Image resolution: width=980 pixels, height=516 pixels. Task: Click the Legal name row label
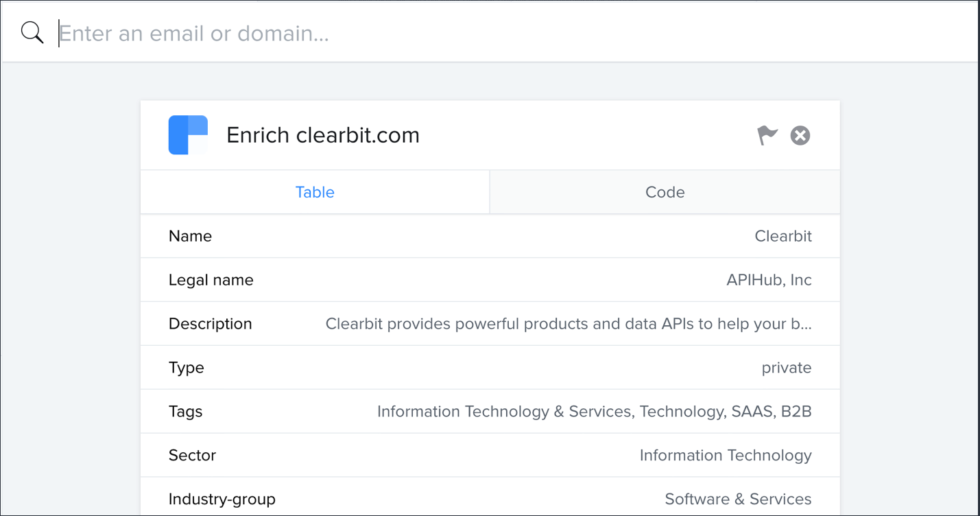(x=211, y=280)
